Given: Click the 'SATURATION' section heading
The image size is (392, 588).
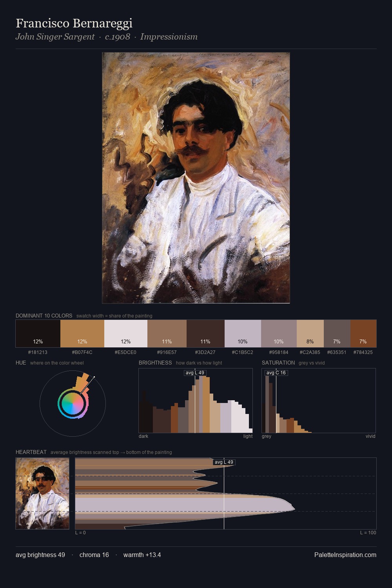Looking at the screenshot, I should point(278,363).
